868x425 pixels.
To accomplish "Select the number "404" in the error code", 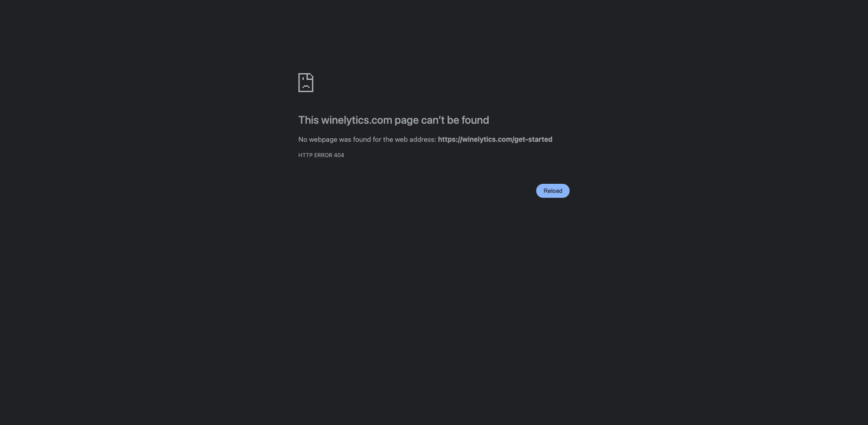I will pyautogui.click(x=339, y=155).
